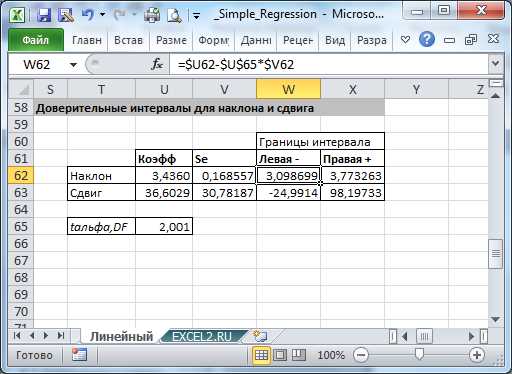Open the Undo history dropdown arrow
512x374 pixels.
(x=103, y=15)
